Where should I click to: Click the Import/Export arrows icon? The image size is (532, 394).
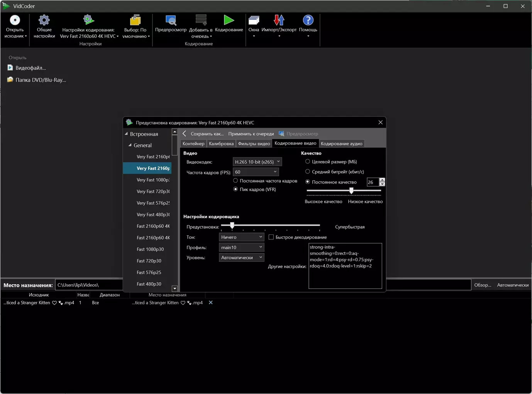[279, 20]
